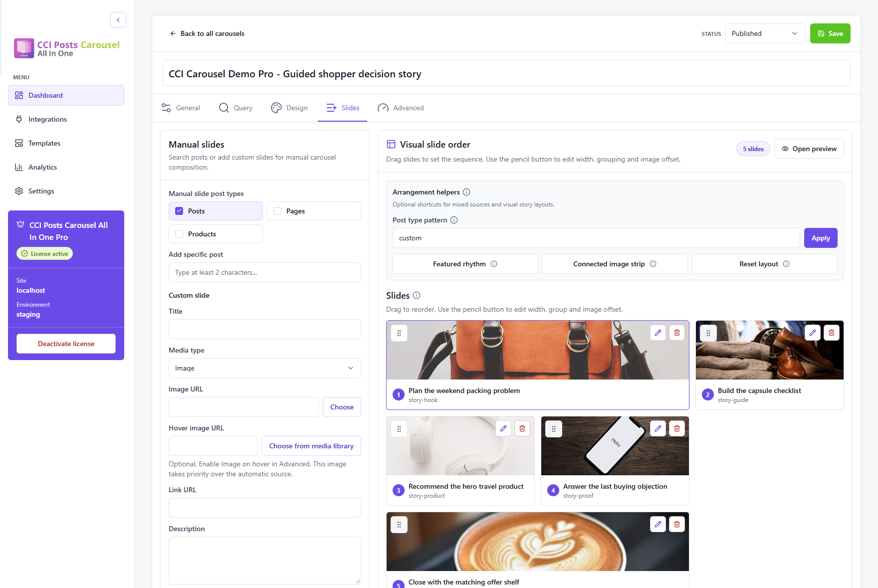The image size is (878, 588).
Task: Open the Advanced tab
Action: click(x=401, y=108)
